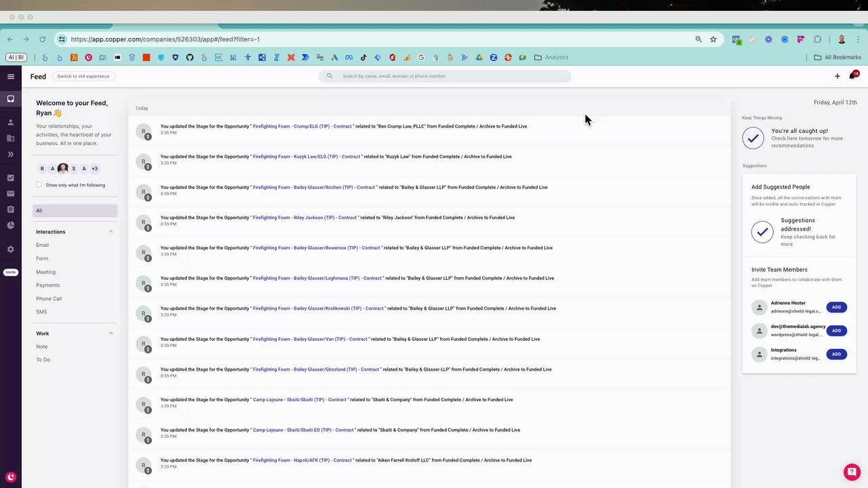Select the All feed filter
The height and width of the screenshot is (488, 868).
75,211
